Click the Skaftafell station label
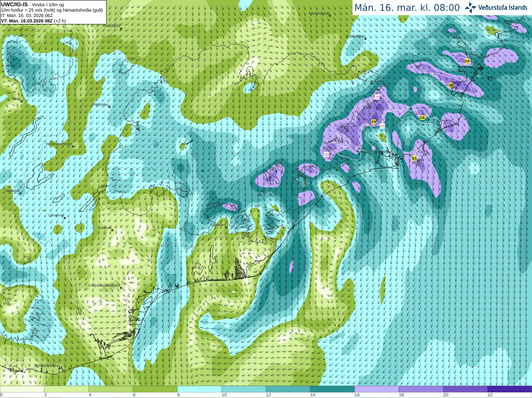Viewport: 532px width, 398px height. 218,225
